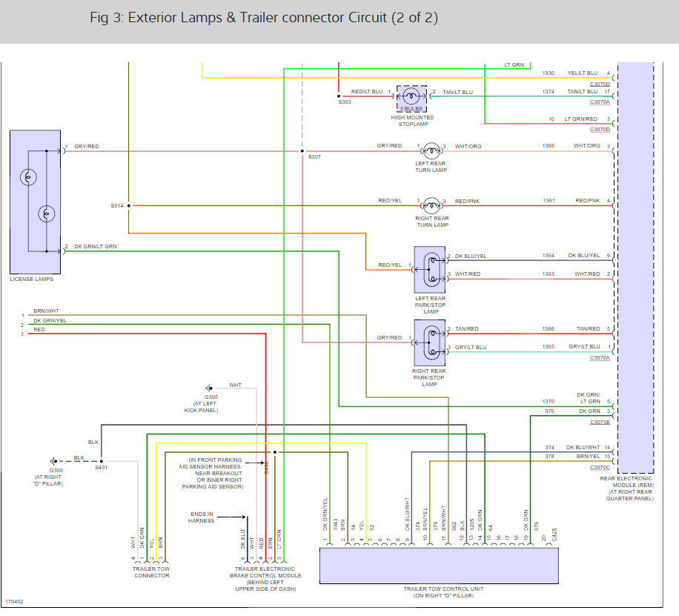This screenshot has height=616, width=679.
Task: Click circuit number 1330
Action: [x=549, y=73]
